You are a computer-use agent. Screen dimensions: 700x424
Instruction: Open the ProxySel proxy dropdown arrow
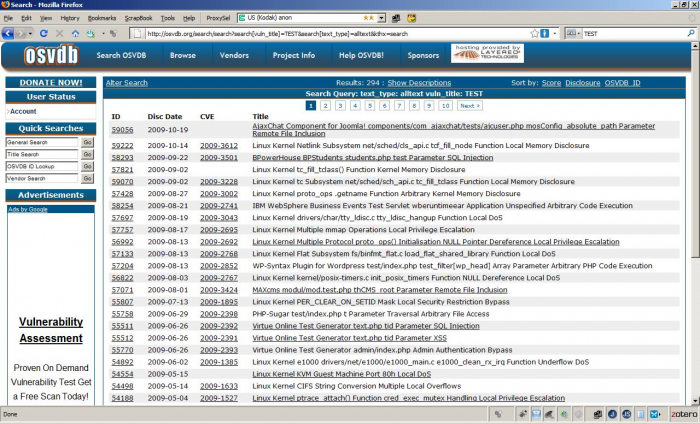click(x=381, y=18)
